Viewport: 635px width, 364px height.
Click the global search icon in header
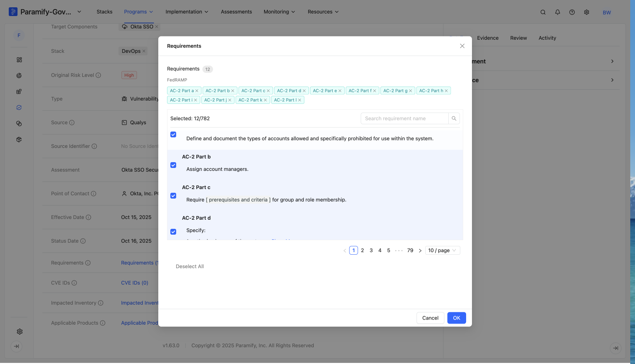coord(543,12)
